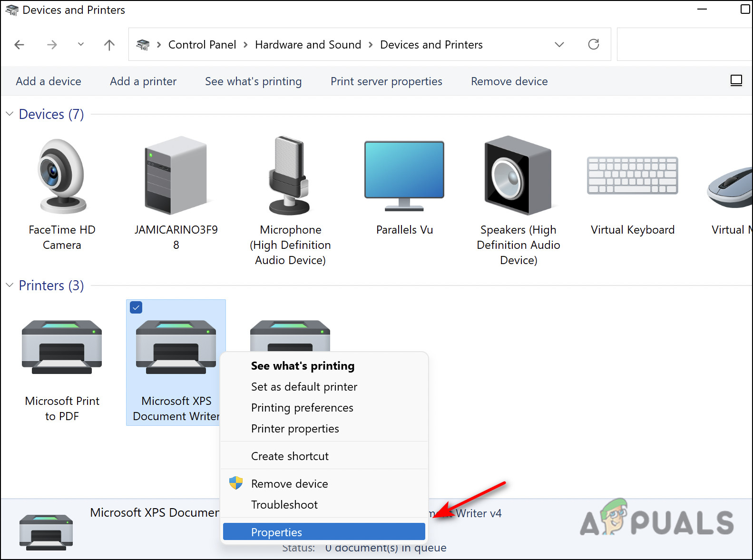
Task: Select the Virtual Keyboard icon
Action: pos(633,175)
